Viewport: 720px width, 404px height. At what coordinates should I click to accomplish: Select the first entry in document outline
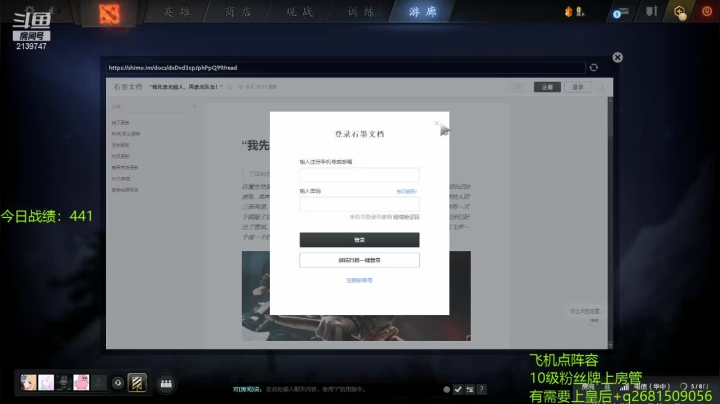click(120, 123)
